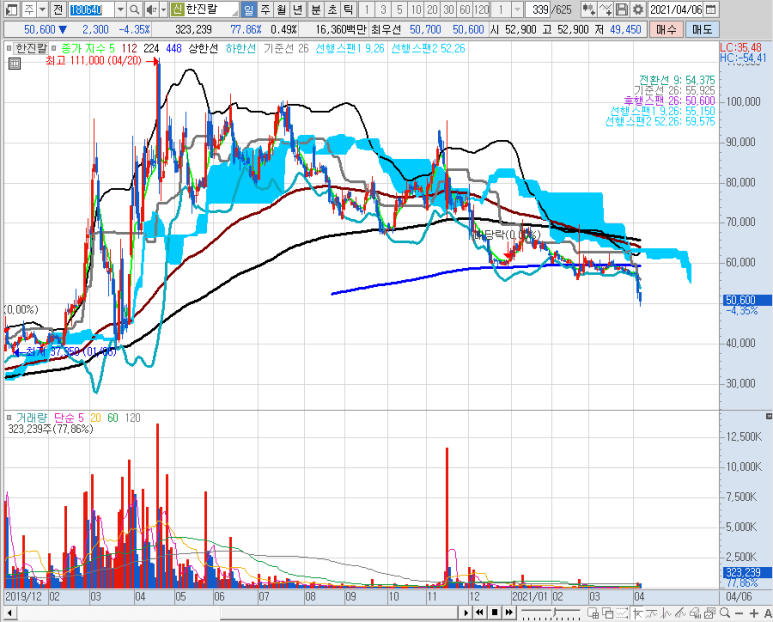This screenshot has height=622, width=773.
Task: Choose the 10 interval button
Action: coord(416,9)
